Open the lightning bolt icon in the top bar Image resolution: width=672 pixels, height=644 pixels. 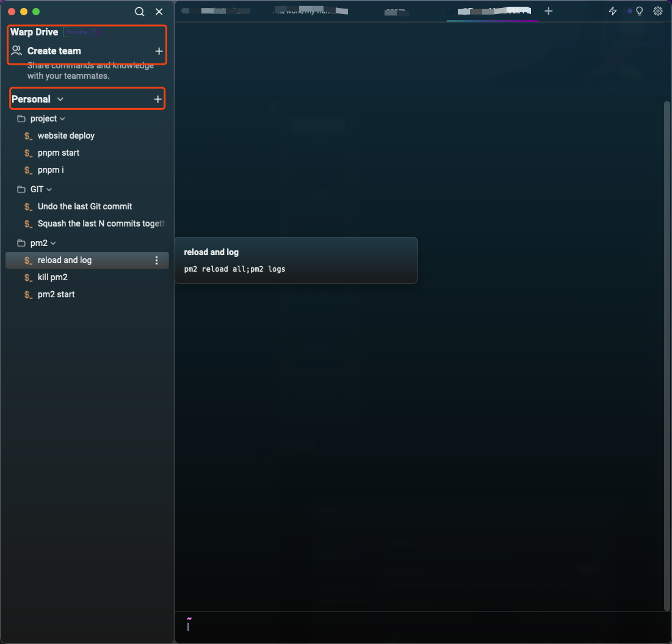click(x=613, y=11)
